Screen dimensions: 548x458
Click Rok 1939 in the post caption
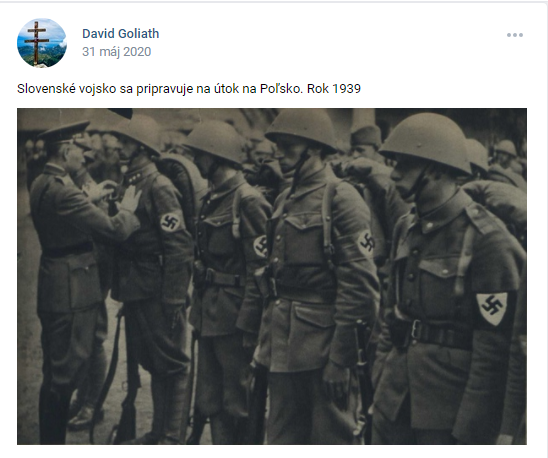[334, 89]
